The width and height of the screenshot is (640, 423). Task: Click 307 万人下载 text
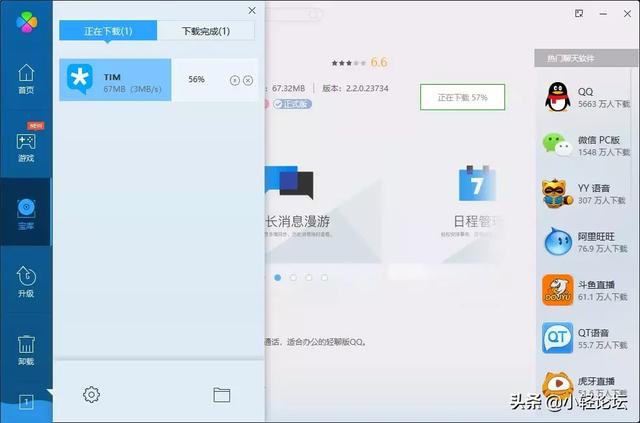pos(602,200)
